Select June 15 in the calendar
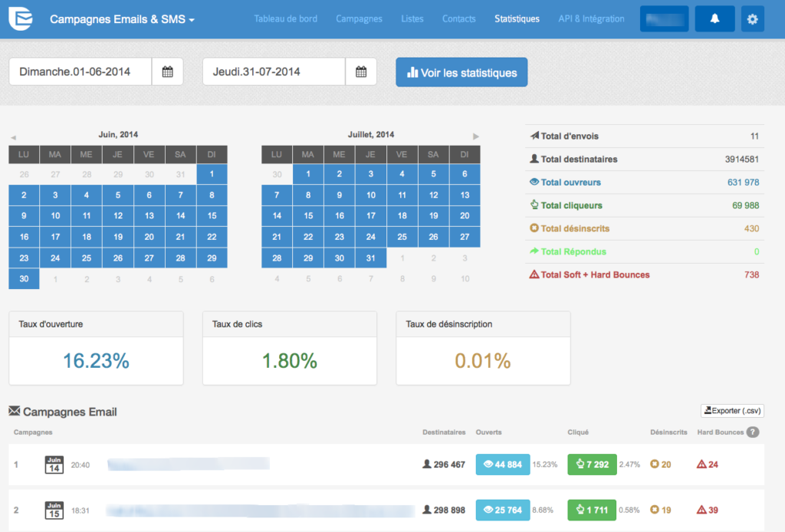785x532 pixels. 212,215
